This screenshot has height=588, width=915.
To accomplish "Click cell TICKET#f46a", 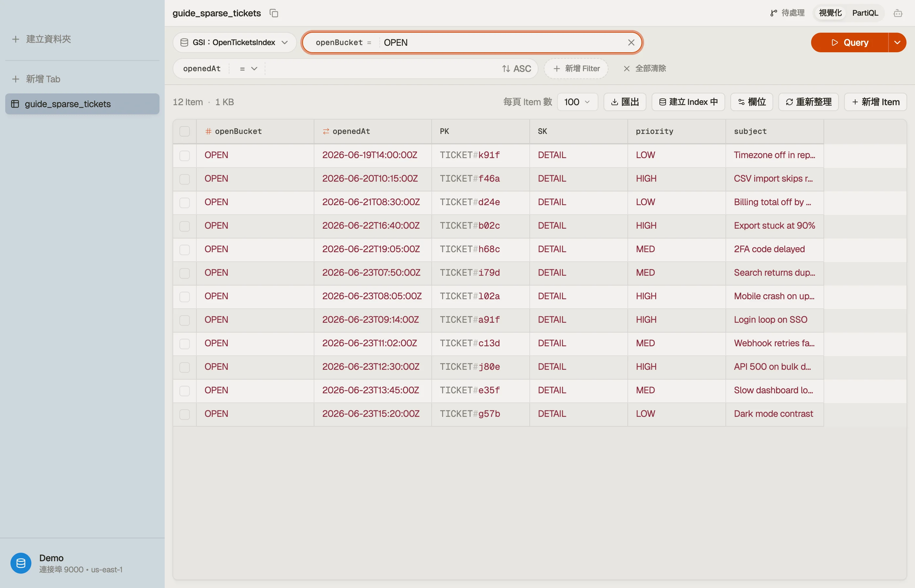I will click(x=480, y=179).
